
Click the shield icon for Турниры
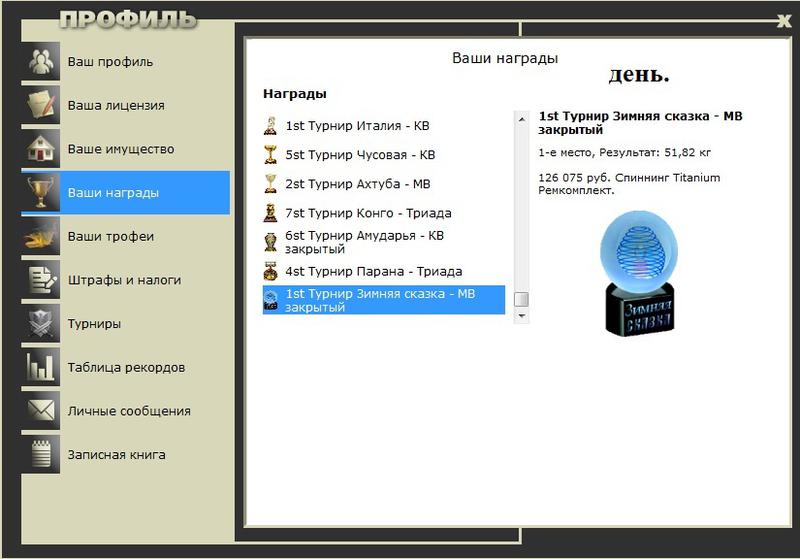click(41, 323)
